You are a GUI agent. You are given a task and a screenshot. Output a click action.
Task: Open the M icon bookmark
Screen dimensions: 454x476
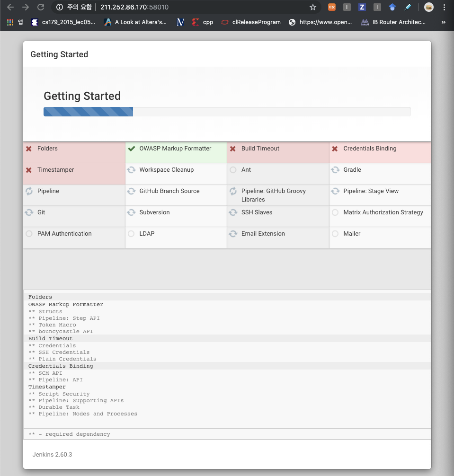pos(181,22)
